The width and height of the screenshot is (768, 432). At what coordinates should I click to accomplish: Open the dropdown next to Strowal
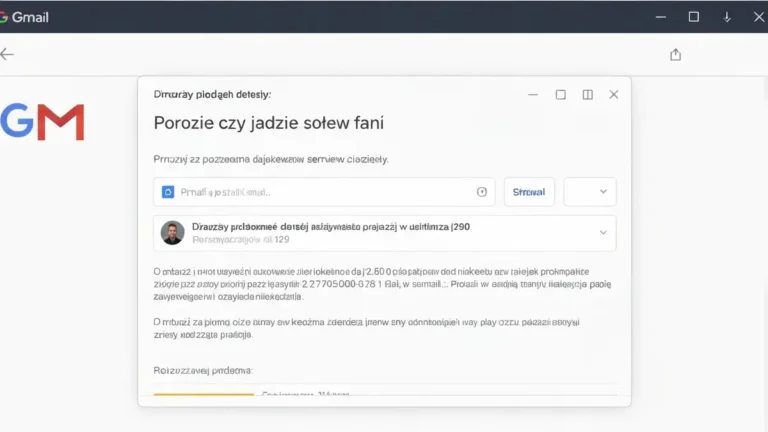590,192
